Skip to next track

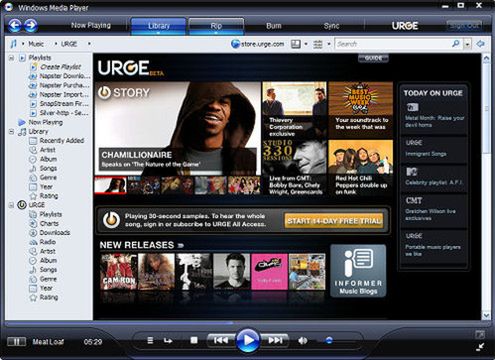pos(275,340)
